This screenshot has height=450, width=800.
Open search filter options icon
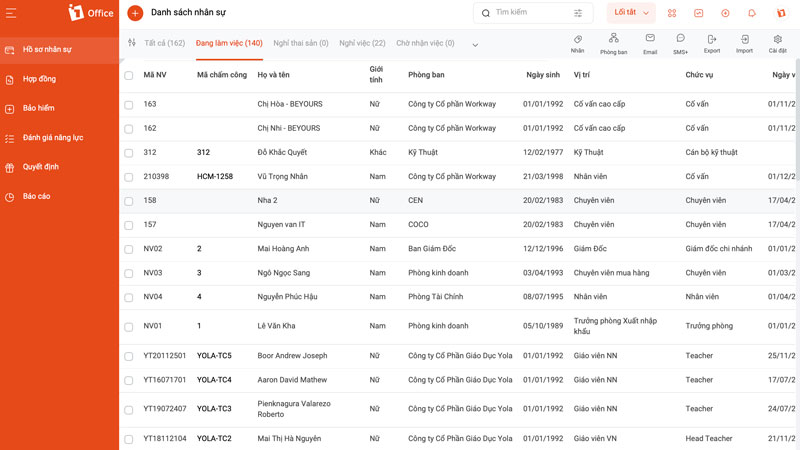(578, 13)
